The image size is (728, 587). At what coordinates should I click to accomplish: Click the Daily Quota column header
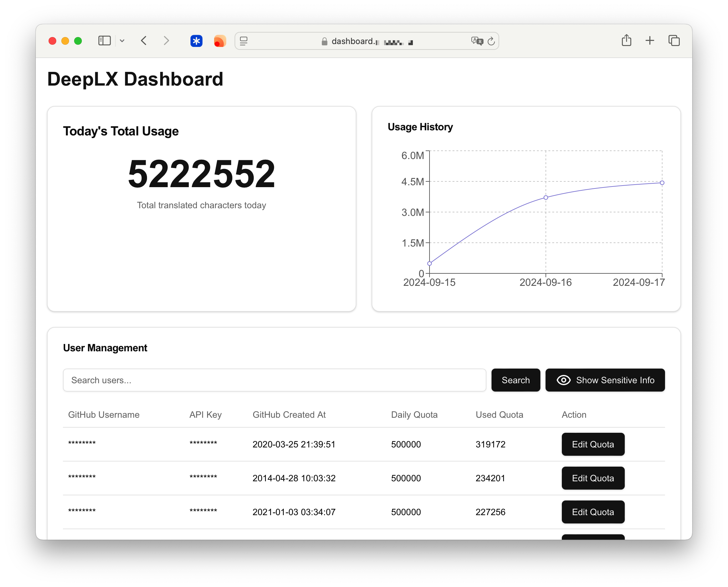414,415
